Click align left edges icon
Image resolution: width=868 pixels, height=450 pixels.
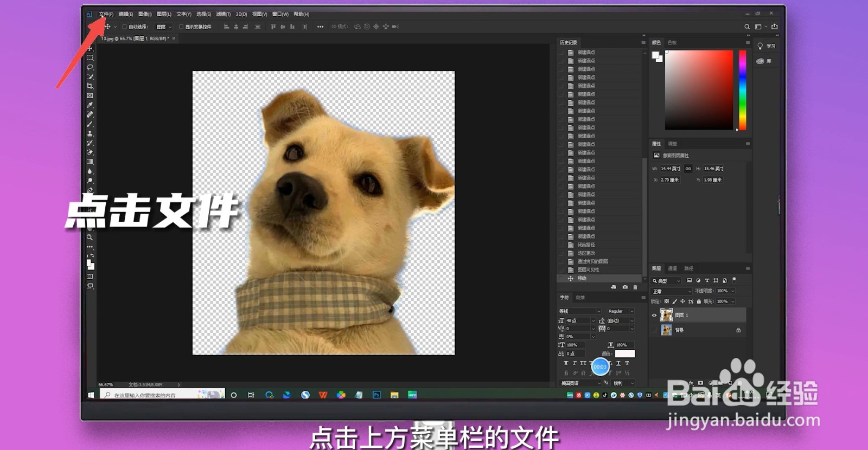point(226,27)
